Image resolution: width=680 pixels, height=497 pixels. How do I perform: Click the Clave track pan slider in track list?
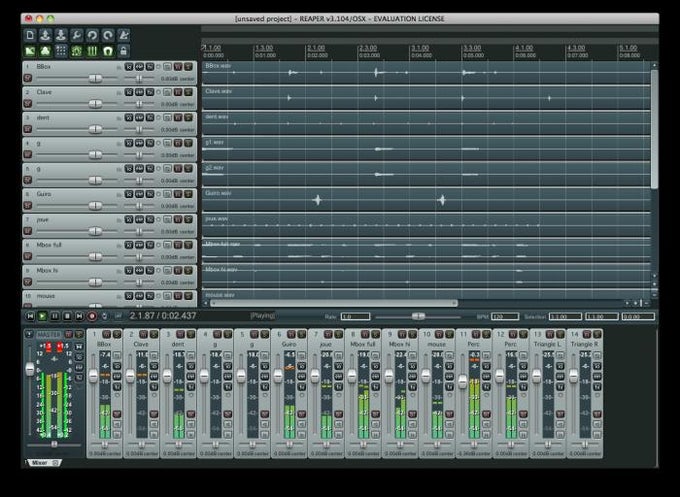tap(139, 104)
